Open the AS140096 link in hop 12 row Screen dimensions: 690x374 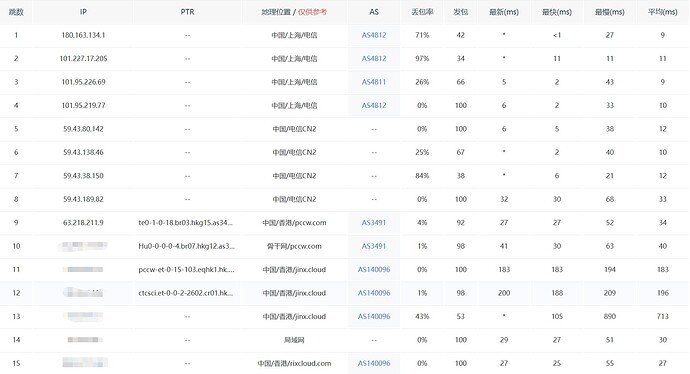point(374,293)
